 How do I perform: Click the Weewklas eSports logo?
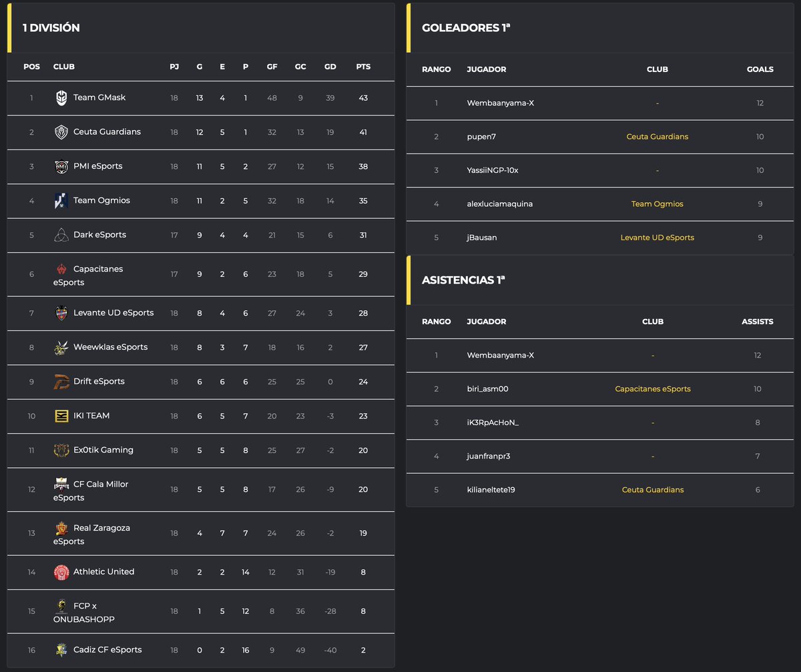[x=61, y=348]
